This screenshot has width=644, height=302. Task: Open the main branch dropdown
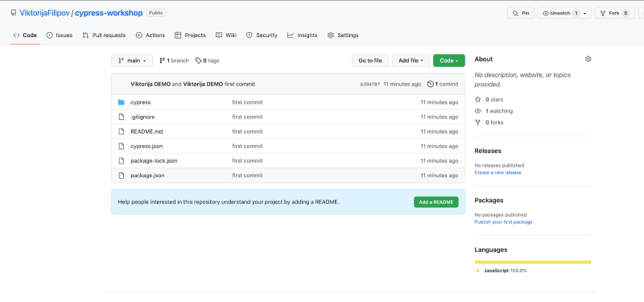132,61
